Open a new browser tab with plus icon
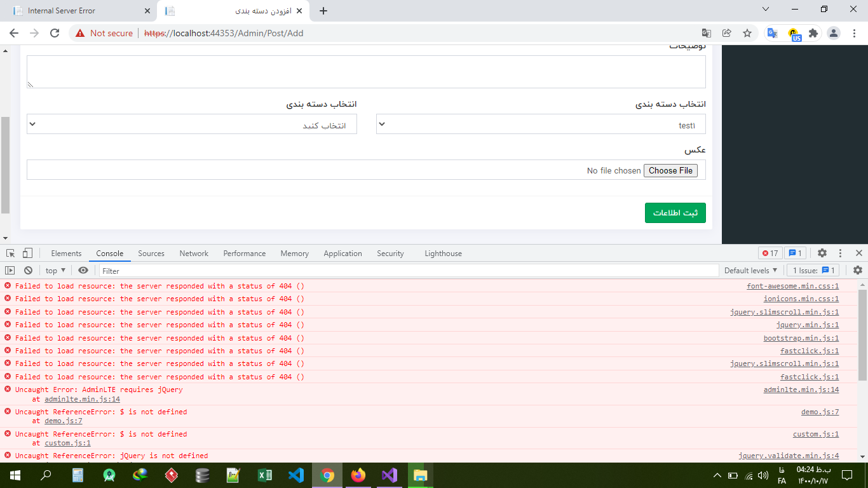The image size is (868, 488). click(x=323, y=11)
